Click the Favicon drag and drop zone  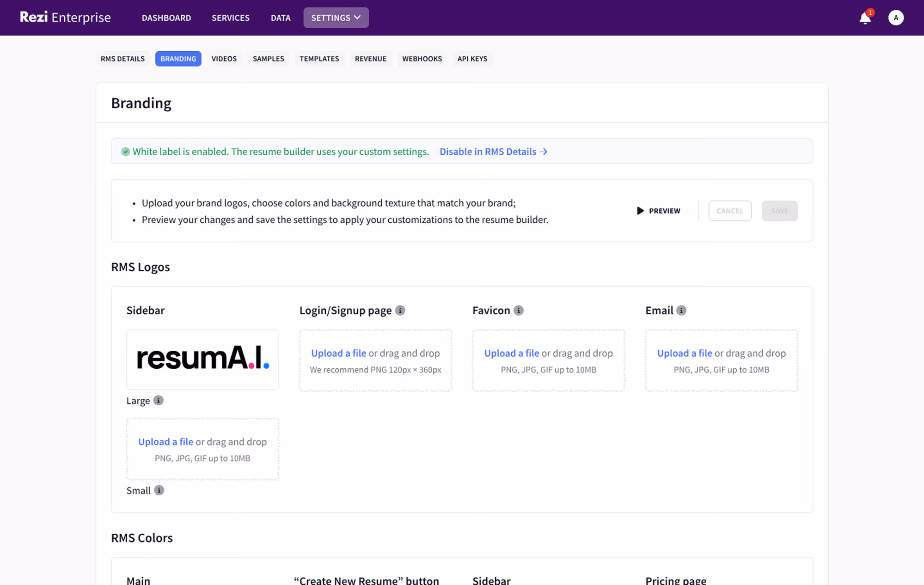548,360
